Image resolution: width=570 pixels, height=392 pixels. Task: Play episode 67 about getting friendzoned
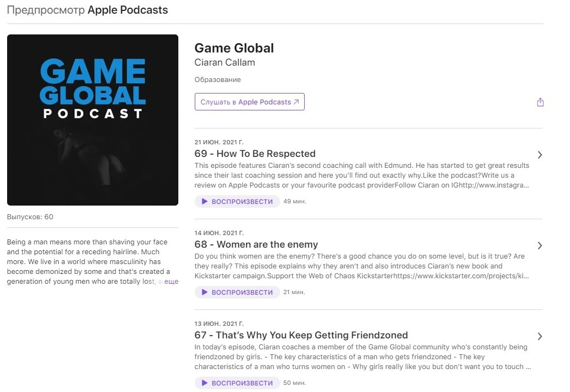point(237,383)
